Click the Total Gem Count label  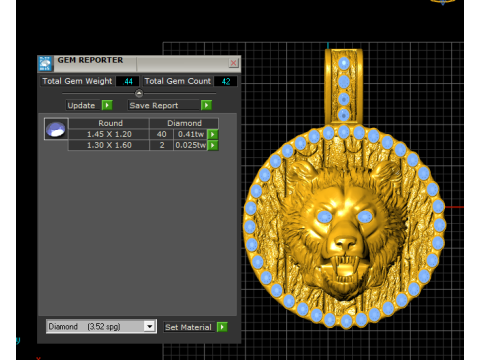[177, 81]
